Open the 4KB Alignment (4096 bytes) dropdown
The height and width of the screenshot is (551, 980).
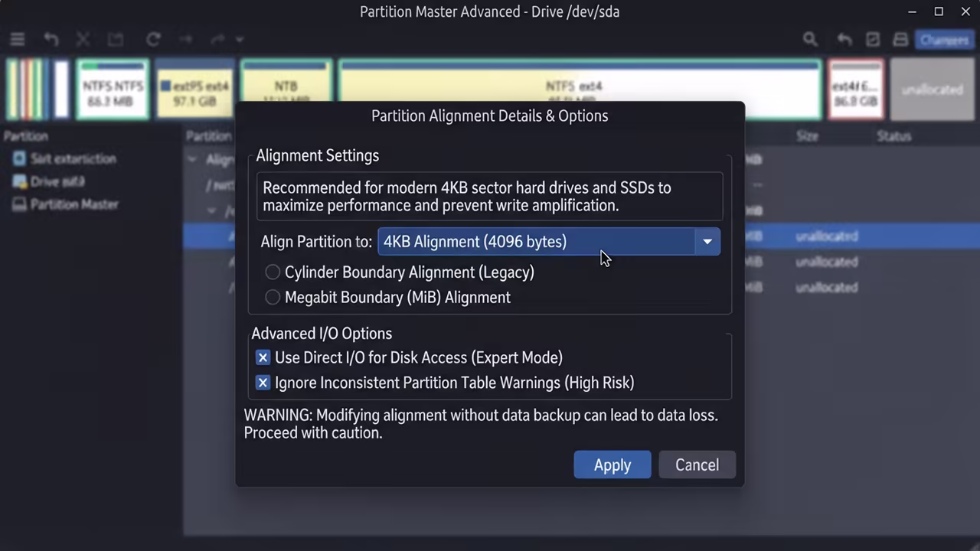coord(548,242)
